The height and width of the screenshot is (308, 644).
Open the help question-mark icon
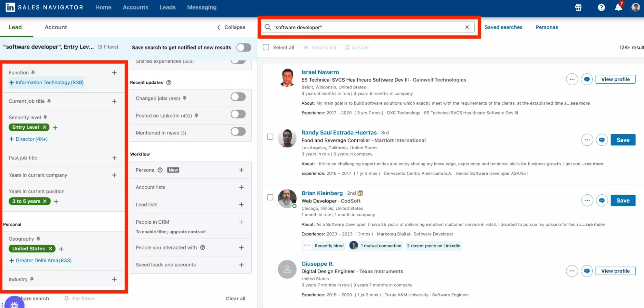601,7
